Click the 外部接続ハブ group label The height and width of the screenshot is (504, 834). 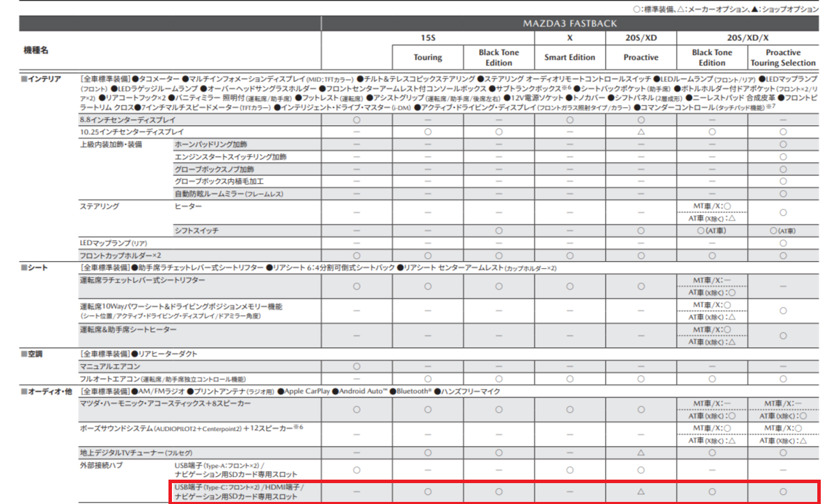(101, 465)
